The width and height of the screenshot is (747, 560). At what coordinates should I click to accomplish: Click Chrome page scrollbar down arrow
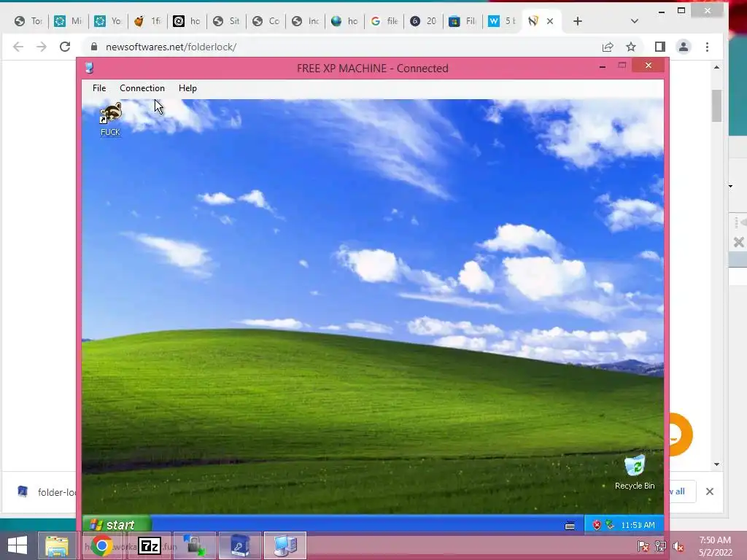click(x=716, y=464)
